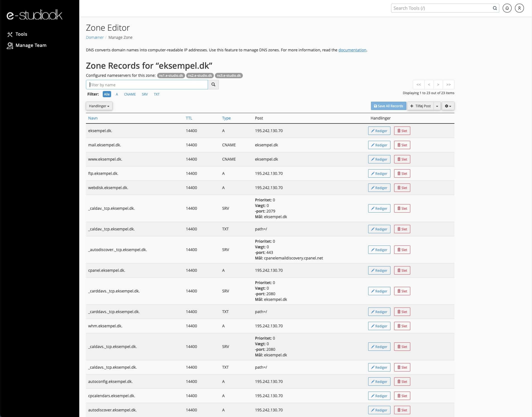The image size is (532, 417).
Task: Delete the webdisk.eksempel.dk. record
Action: pos(402,188)
